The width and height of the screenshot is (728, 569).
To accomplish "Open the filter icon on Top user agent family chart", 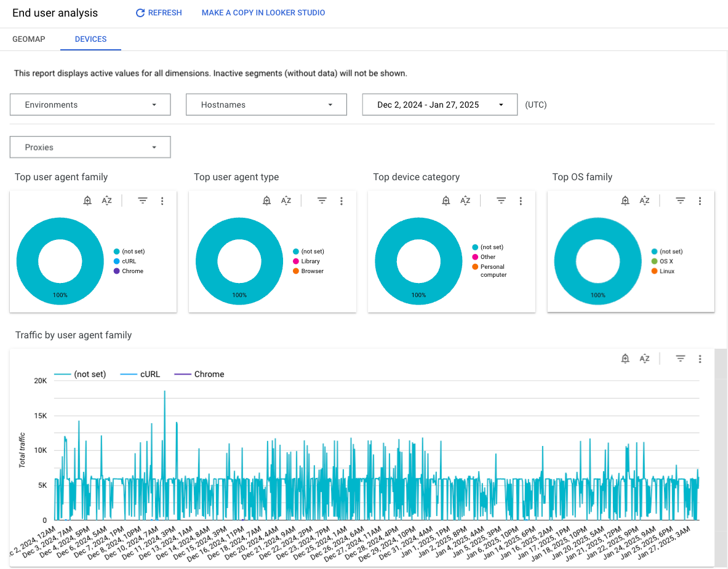I will coord(143,201).
